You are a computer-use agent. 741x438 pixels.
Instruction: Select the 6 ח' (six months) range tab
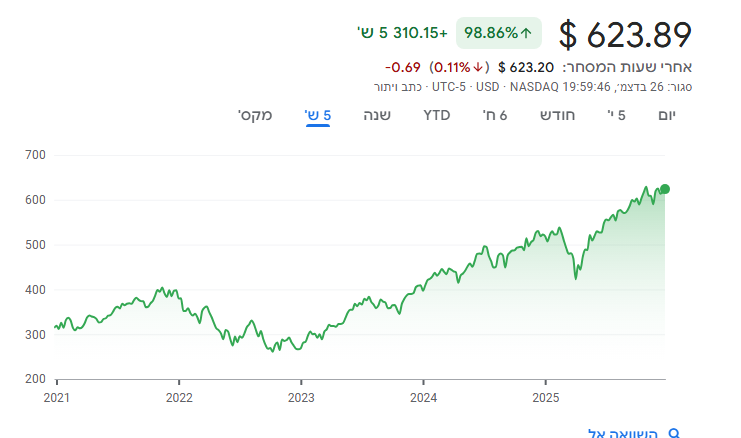497,115
